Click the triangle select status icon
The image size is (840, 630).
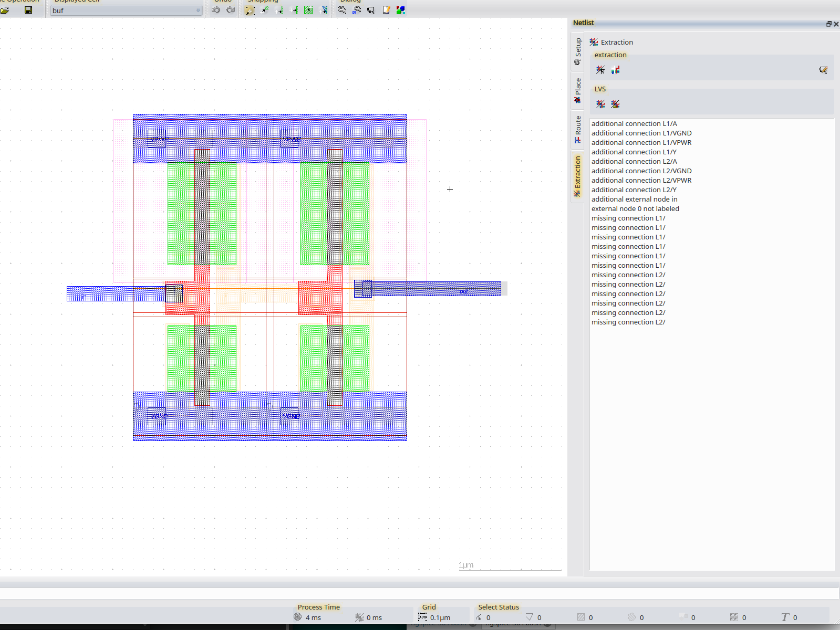(530, 617)
